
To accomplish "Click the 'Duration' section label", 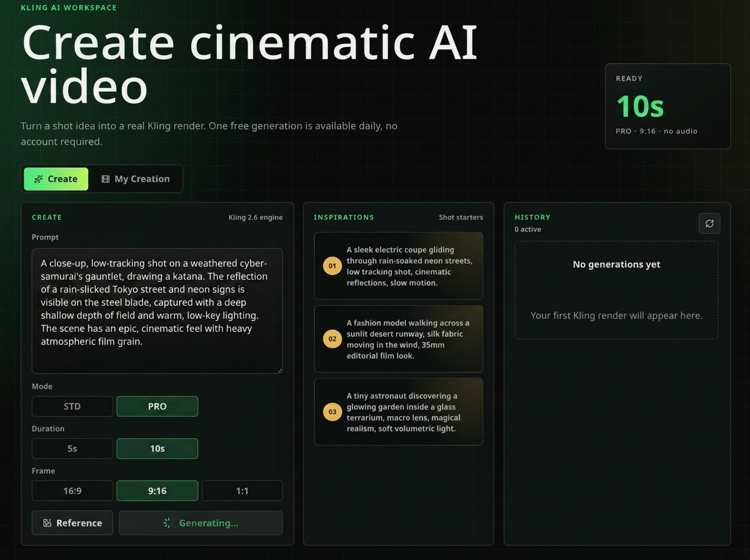I will pyautogui.click(x=48, y=429).
